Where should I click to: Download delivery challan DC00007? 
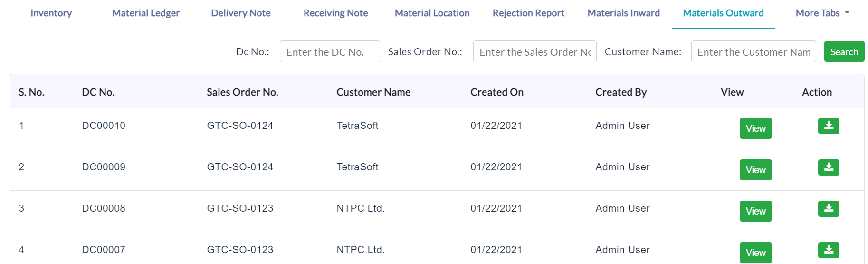829,250
